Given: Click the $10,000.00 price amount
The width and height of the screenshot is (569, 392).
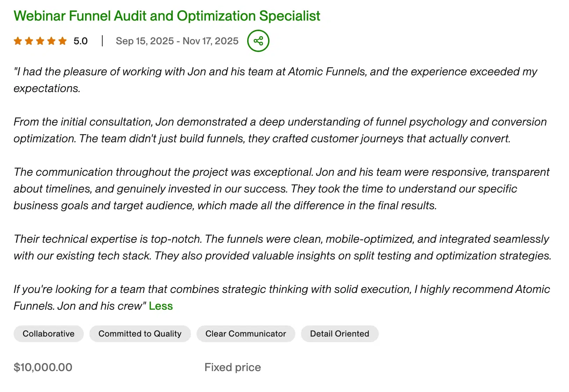Looking at the screenshot, I should [x=43, y=367].
